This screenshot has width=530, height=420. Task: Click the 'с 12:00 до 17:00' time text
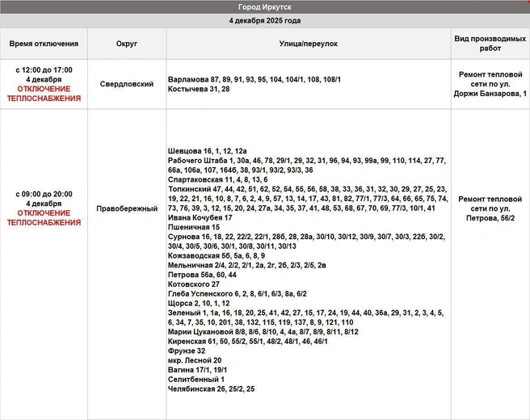coord(44,70)
